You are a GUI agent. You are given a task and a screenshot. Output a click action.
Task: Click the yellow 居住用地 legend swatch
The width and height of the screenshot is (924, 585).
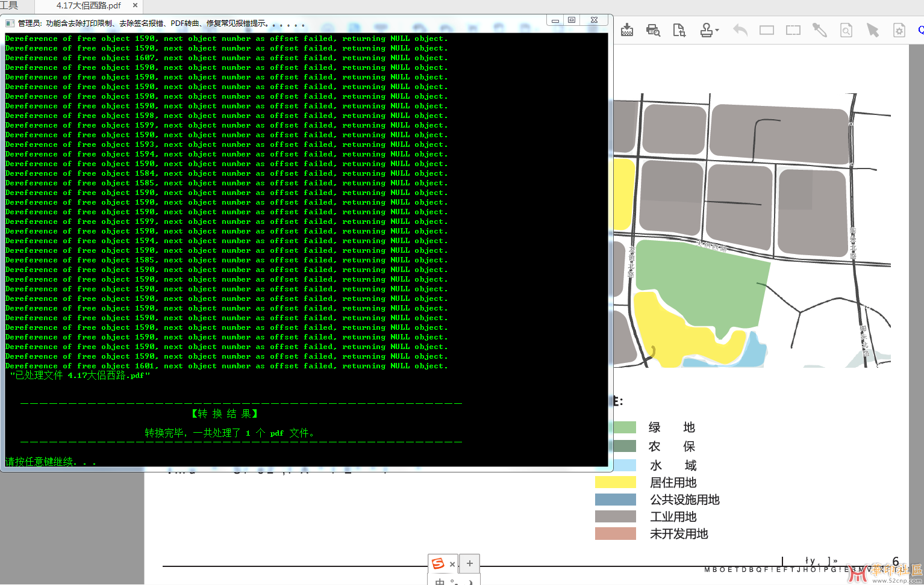point(616,482)
